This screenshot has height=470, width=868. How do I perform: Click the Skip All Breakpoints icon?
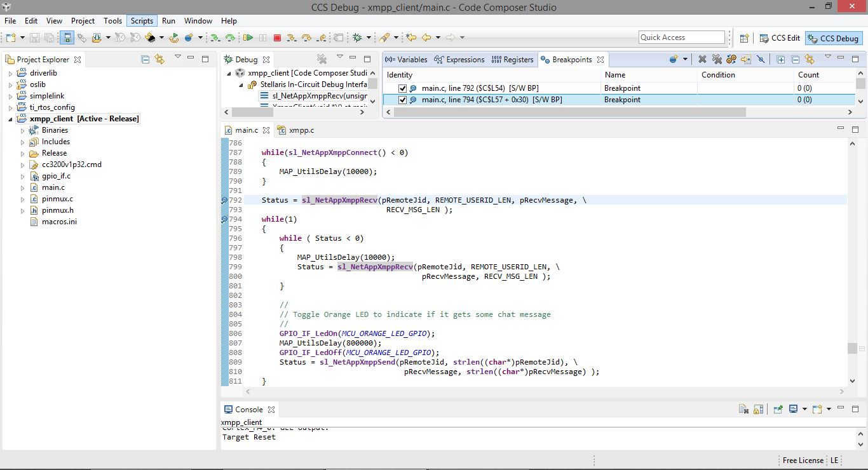[761, 59]
